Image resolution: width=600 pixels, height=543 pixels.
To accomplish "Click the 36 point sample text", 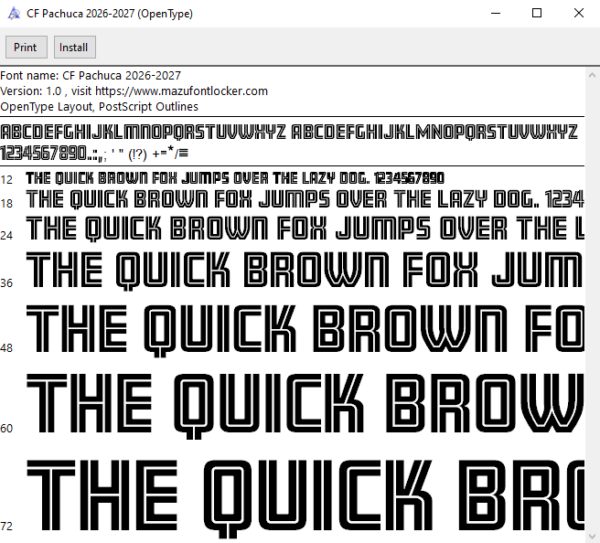I will click(305, 271).
